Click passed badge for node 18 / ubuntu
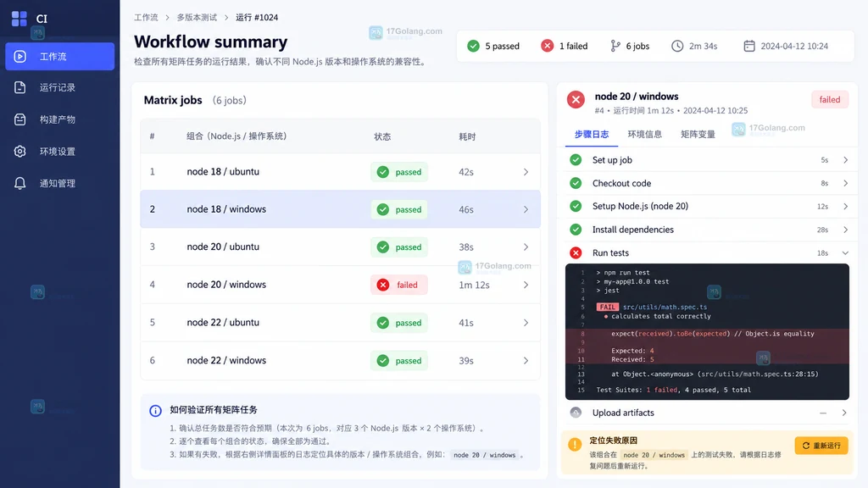The height and width of the screenshot is (488, 868). (x=399, y=172)
